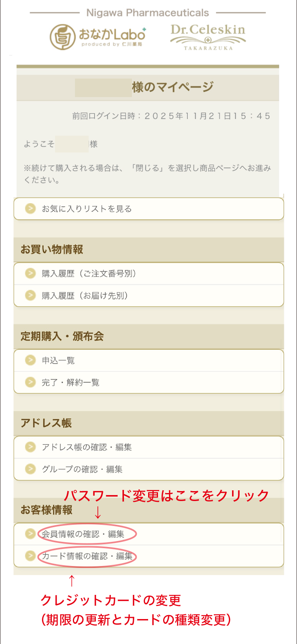297x644 pixels.
Task: Click the Dr.Celeskin Takarazuka logo
Action: tap(208, 37)
